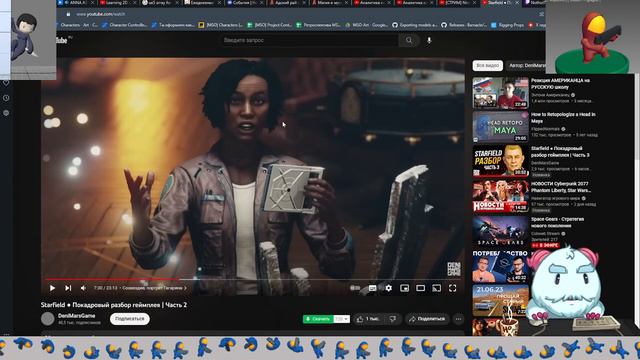Select the 'Все видео' filter chip

coord(487,65)
